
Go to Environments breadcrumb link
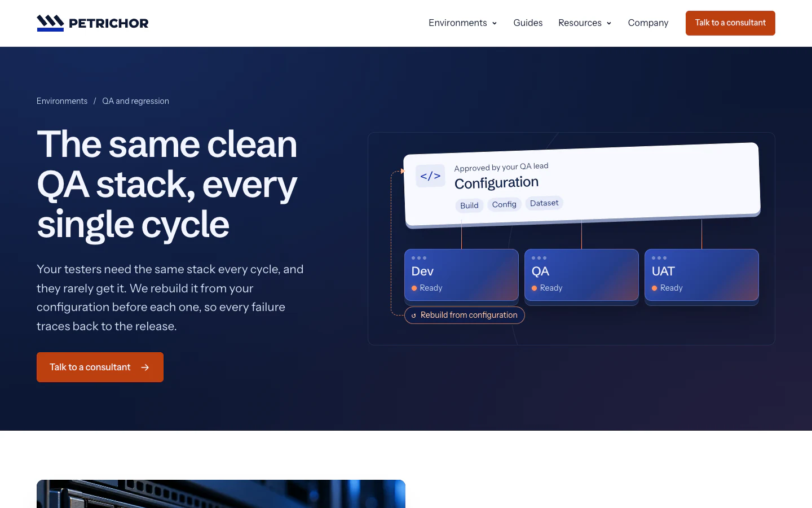(x=62, y=101)
